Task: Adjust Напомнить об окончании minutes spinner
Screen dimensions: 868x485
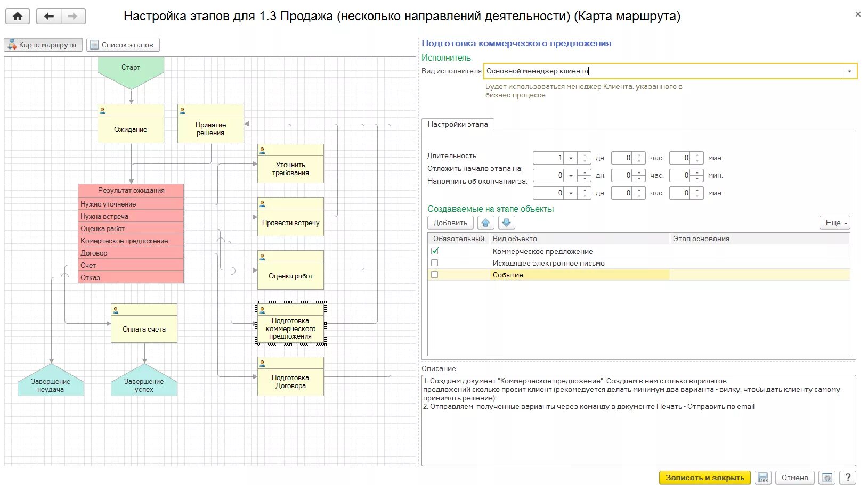Action: (x=697, y=193)
